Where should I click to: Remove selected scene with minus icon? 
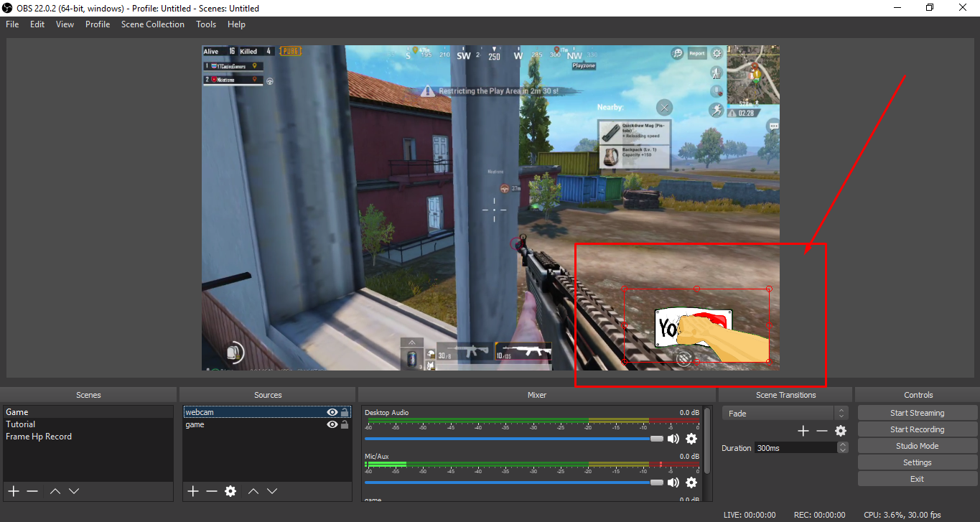[32, 491]
